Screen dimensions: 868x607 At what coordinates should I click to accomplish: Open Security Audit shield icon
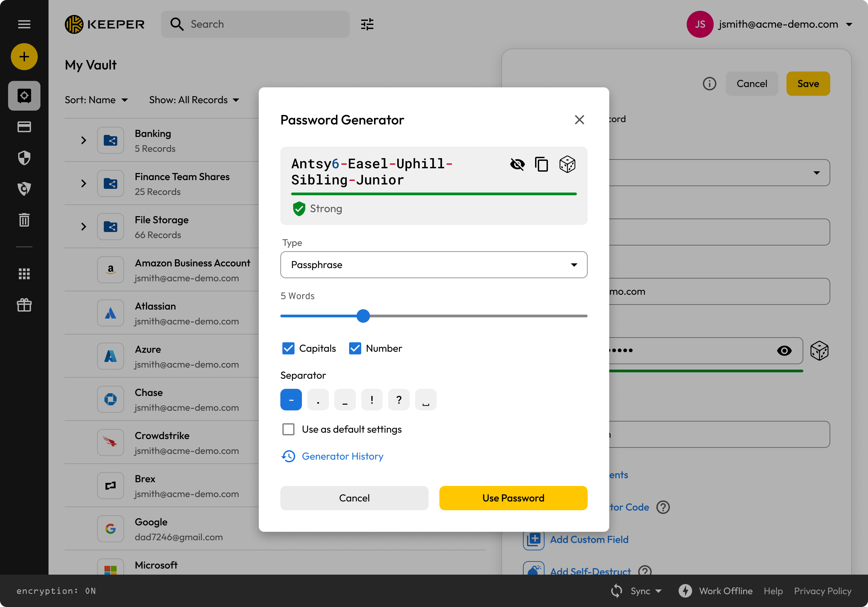pyautogui.click(x=24, y=158)
